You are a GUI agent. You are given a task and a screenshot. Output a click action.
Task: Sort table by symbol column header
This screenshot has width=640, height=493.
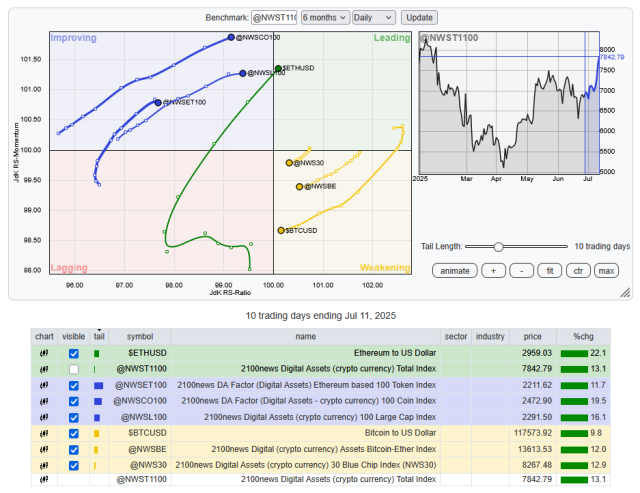click(140, 336)
